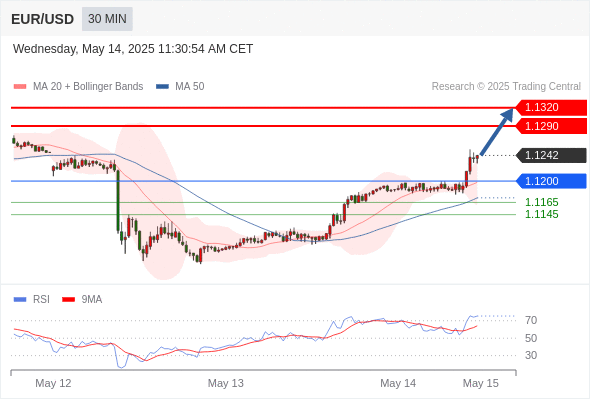590x400 pixels.
Task: Toggle the RSI legend swatch
Action: click(20, 300)
